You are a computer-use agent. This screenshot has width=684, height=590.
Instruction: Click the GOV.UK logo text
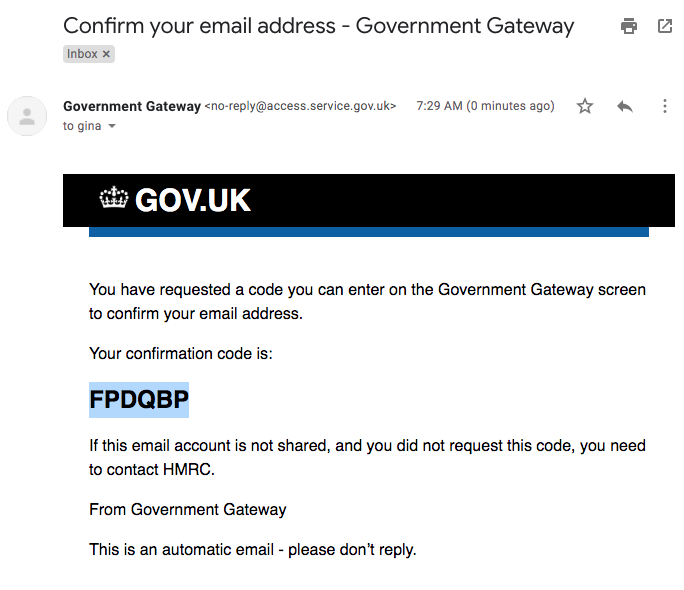(192, 200)
